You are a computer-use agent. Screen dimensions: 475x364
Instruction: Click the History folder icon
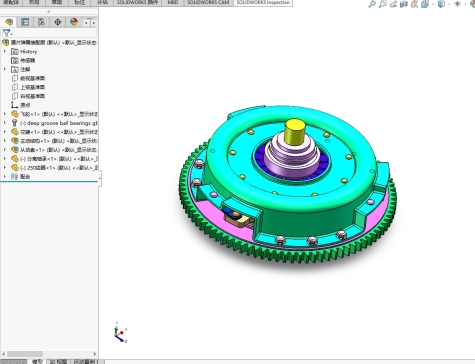tap(15, 51)
